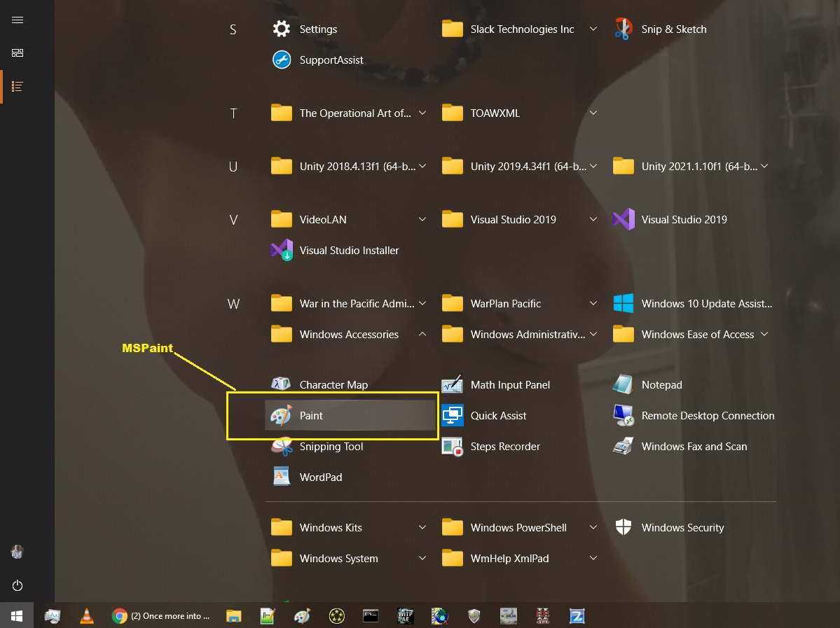Click the Start hamburger menu icon
Screen dimensions: 840x628
click(x=17, y=20)
